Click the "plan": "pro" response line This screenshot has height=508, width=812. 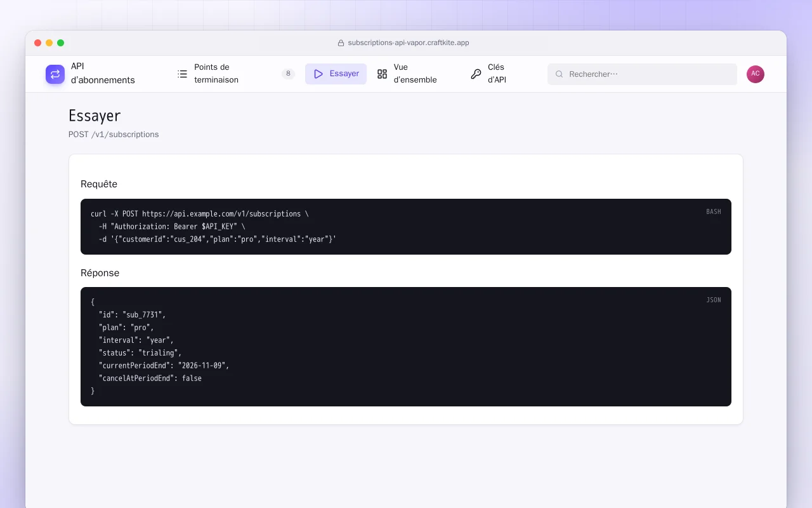pyautogui.click(x=126, y=328)
